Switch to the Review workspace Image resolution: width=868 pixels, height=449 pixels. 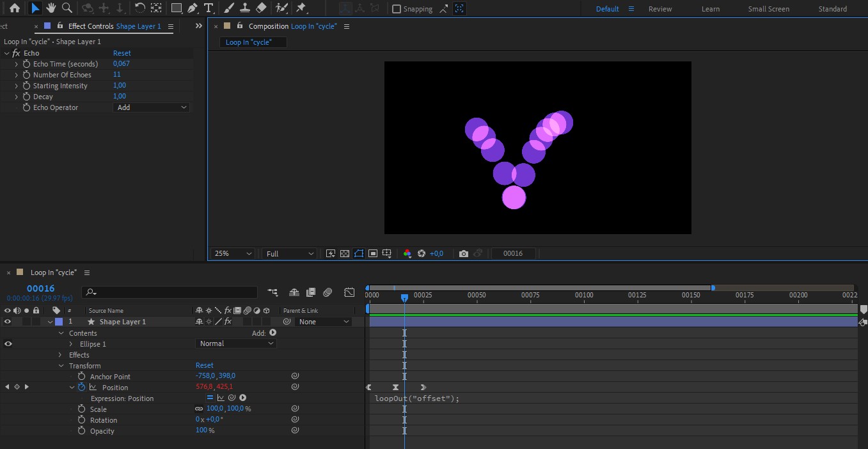tap(659, 9)
